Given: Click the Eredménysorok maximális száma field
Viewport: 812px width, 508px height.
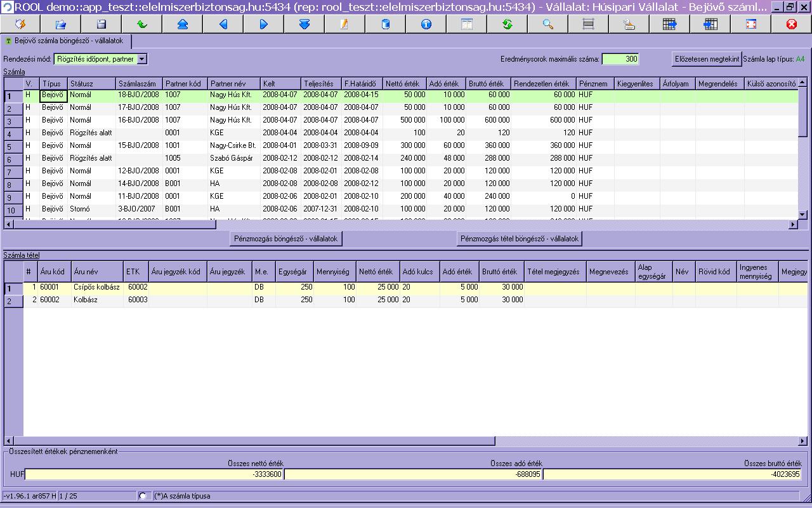Looking at the screenshot, I should (620, 59).
